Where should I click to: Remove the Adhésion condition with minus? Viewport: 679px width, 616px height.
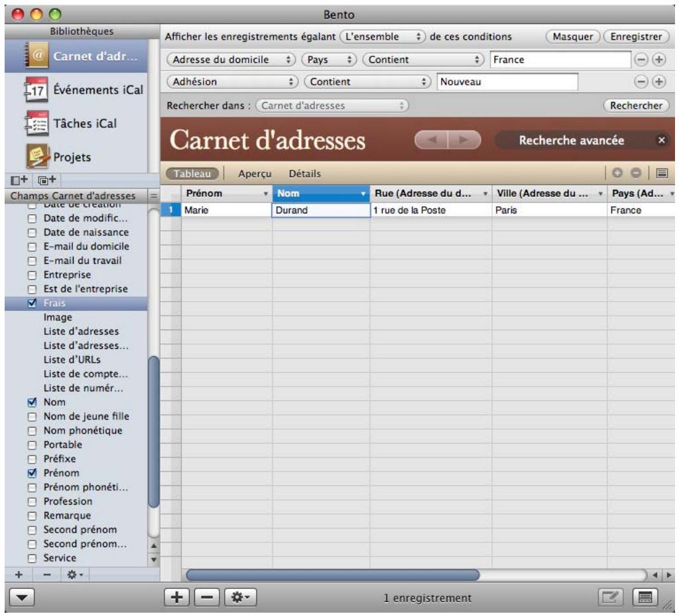pyautogui.click(x=641, y=82)
